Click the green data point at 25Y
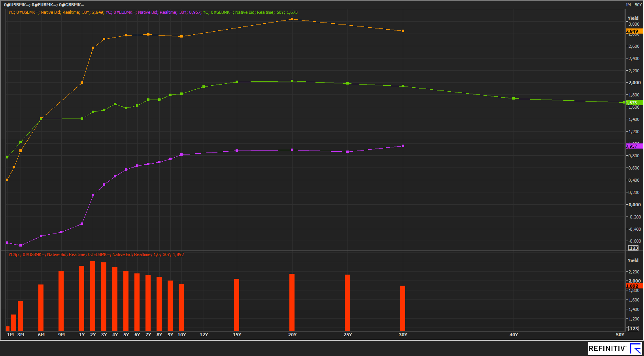This screenshot has height=356, width=644. (347, 83)
